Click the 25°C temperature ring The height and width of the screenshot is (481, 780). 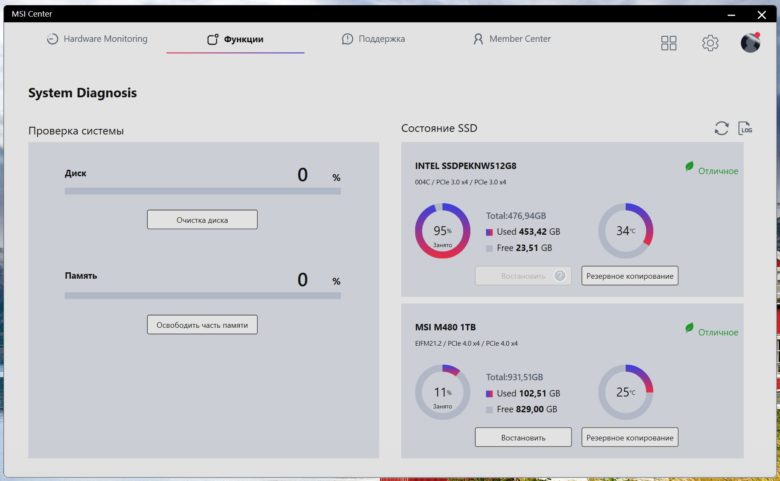[625, 392]
